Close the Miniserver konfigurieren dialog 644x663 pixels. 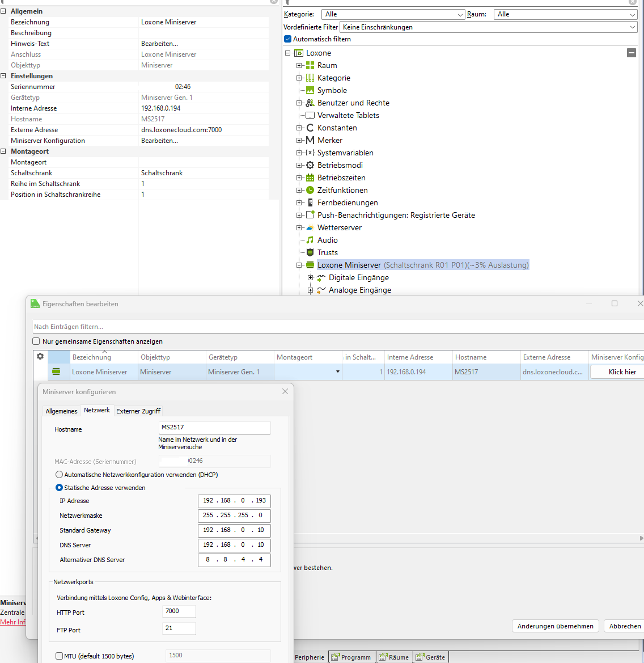285,391
